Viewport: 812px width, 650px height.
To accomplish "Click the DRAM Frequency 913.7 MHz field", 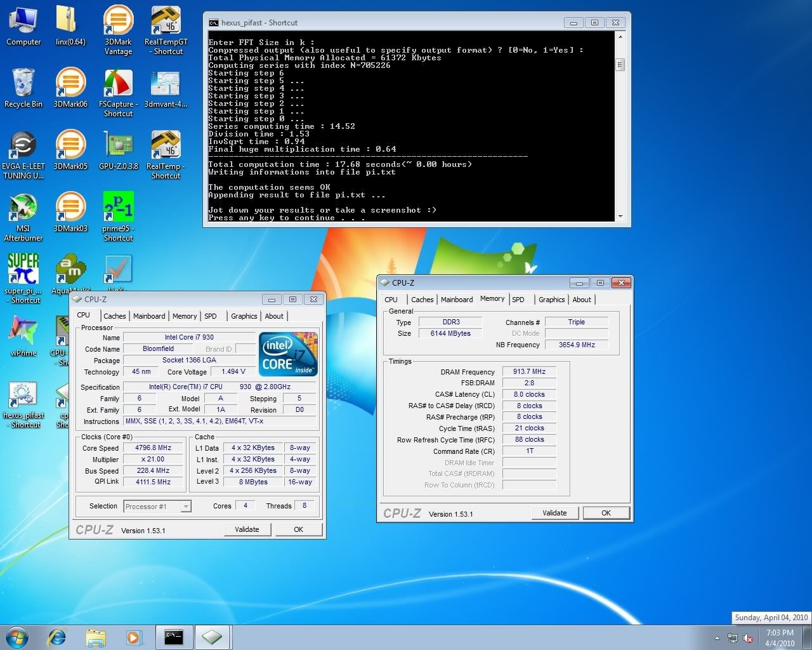I will (530, 372).
